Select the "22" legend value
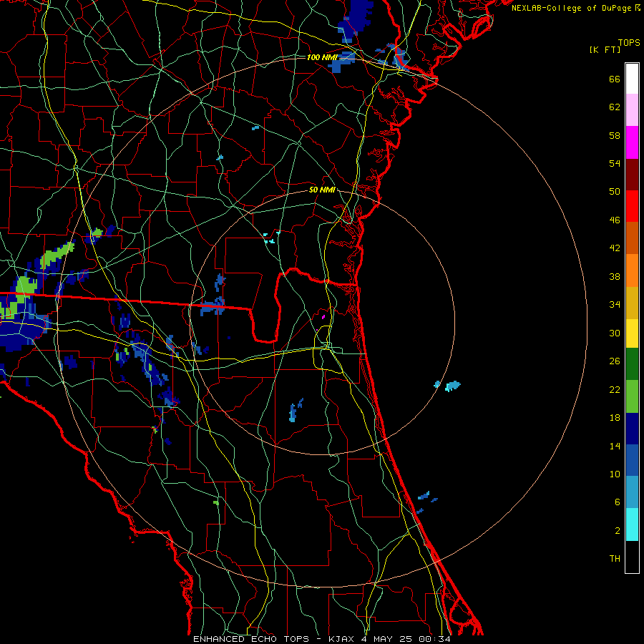Viewport: 644px width, 644px height. coord(615,389)
